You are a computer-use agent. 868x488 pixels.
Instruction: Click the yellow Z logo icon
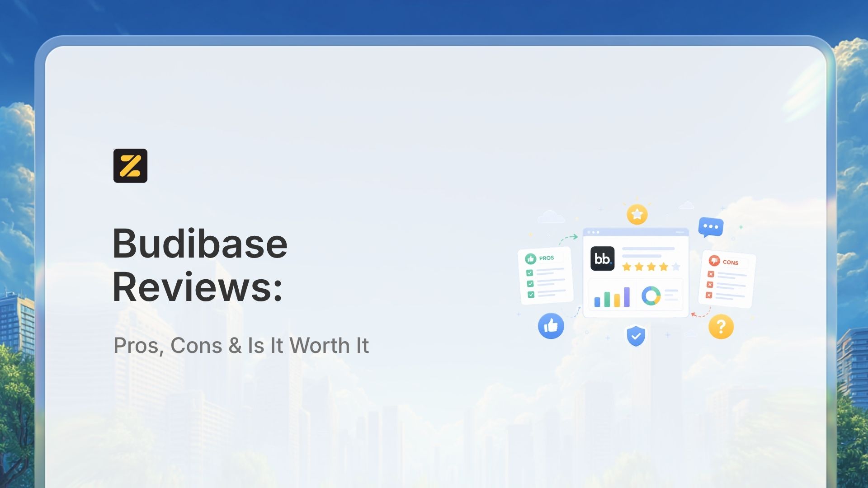click(x=130, y=166)
